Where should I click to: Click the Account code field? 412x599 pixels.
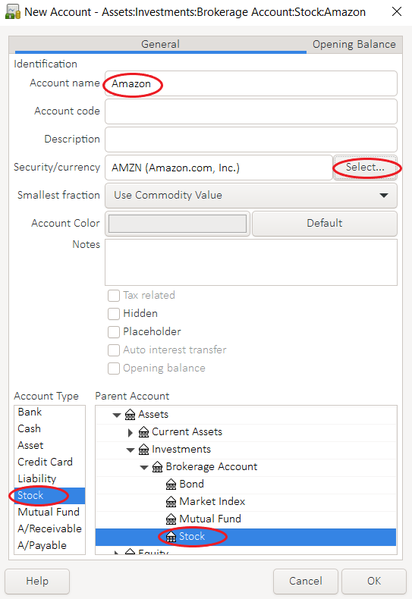pyautogui.click(x=251, y=111)
